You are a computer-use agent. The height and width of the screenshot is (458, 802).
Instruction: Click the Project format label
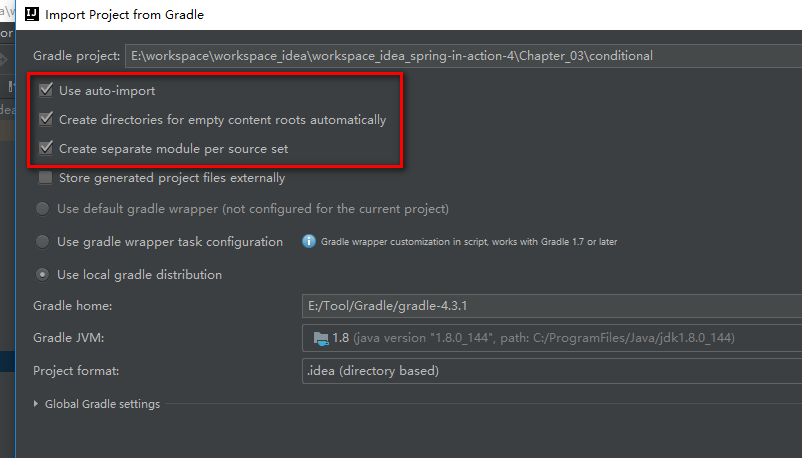pos(76,370)
